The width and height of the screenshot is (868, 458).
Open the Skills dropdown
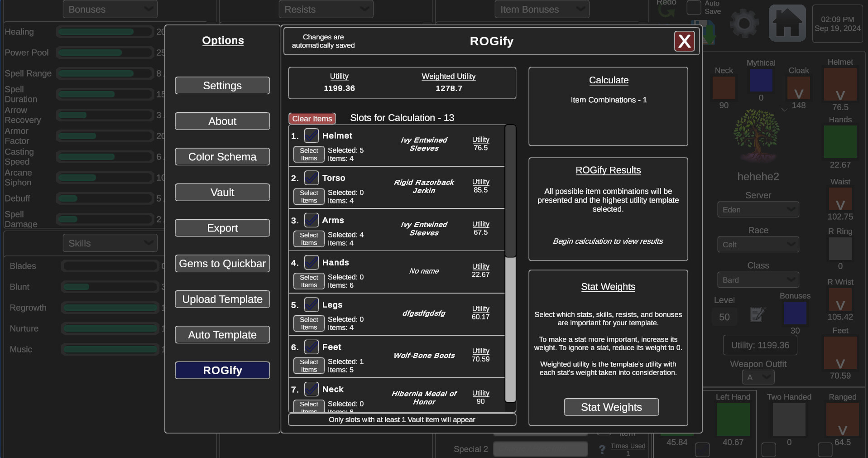click(110, 243)
